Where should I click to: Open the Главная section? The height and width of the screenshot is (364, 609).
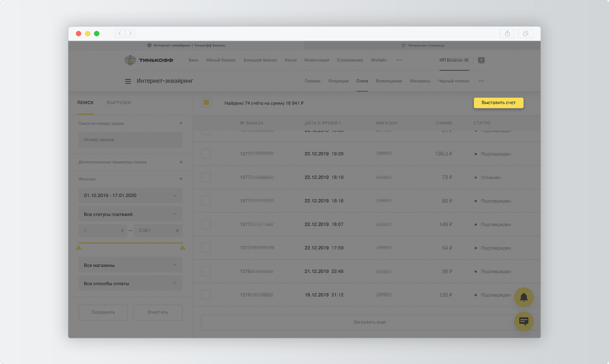tap(313, 81)
